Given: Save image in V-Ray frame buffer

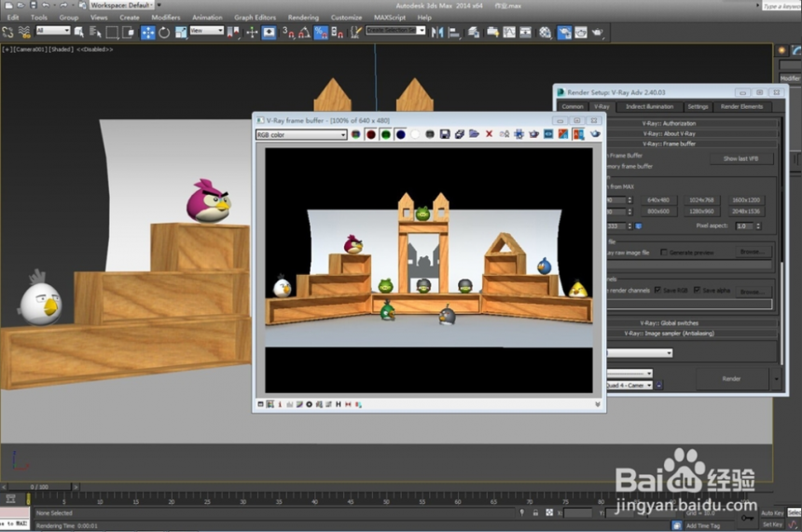Looking at the screenshot, I should 445,134.
